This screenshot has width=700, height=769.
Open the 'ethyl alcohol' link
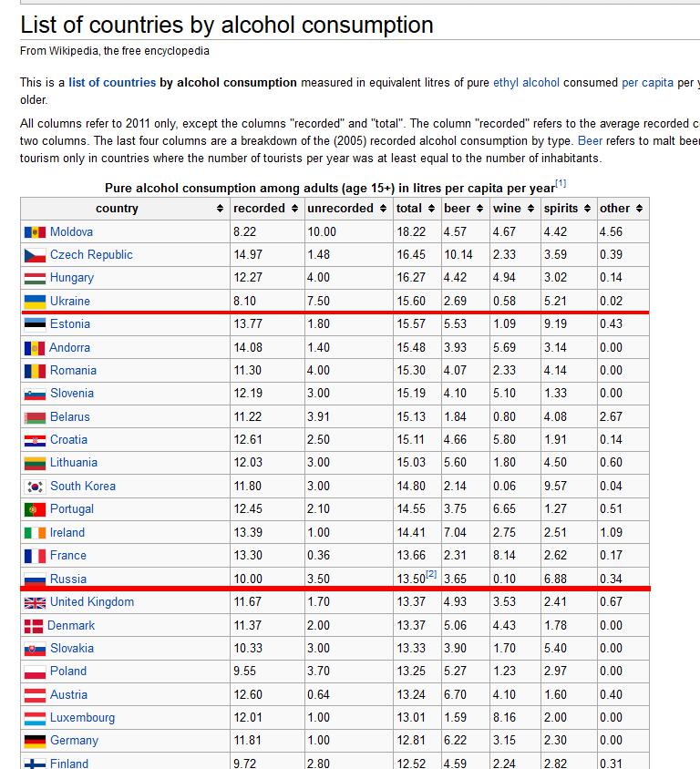click(x=526, y=82)
